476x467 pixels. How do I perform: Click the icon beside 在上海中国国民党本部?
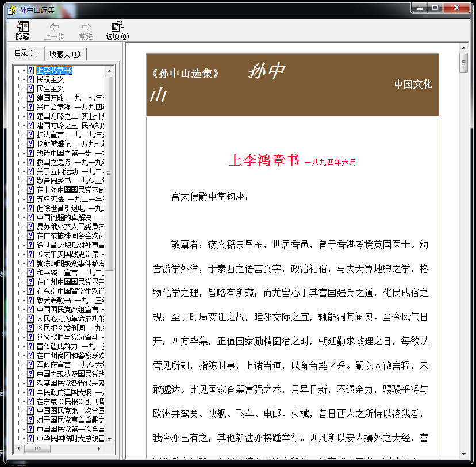[30, 190]
